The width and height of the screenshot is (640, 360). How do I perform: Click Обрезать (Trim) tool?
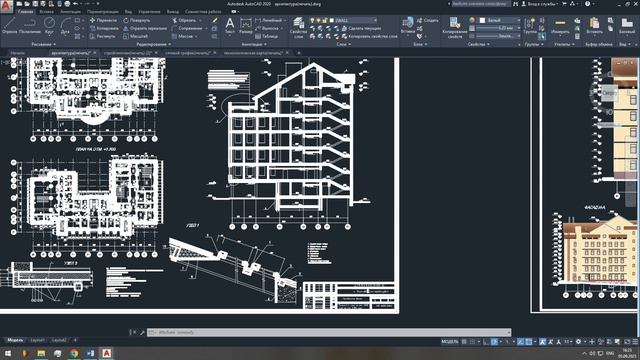[x=184, y=20]
